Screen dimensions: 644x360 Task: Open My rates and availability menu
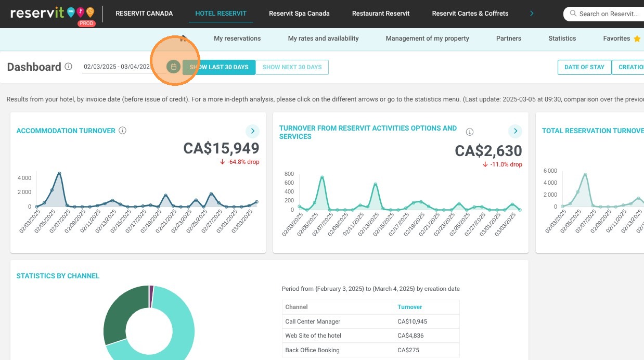324,38
